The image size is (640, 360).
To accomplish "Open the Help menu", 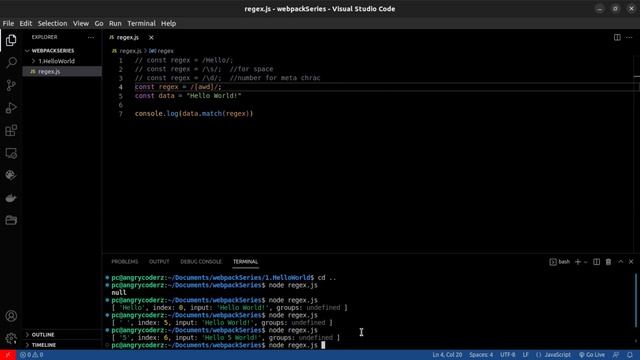I will pyautogui.click(x=168, y=23).
